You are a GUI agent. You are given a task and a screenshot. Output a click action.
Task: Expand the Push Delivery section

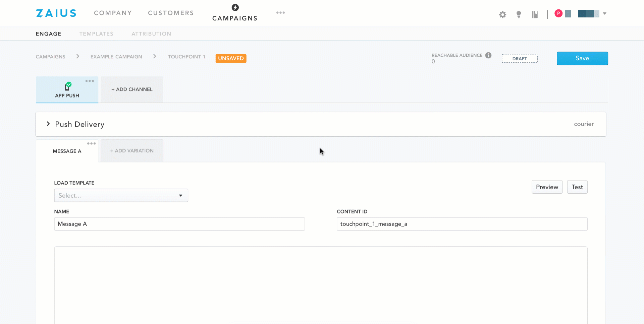[x=48, y=124]
